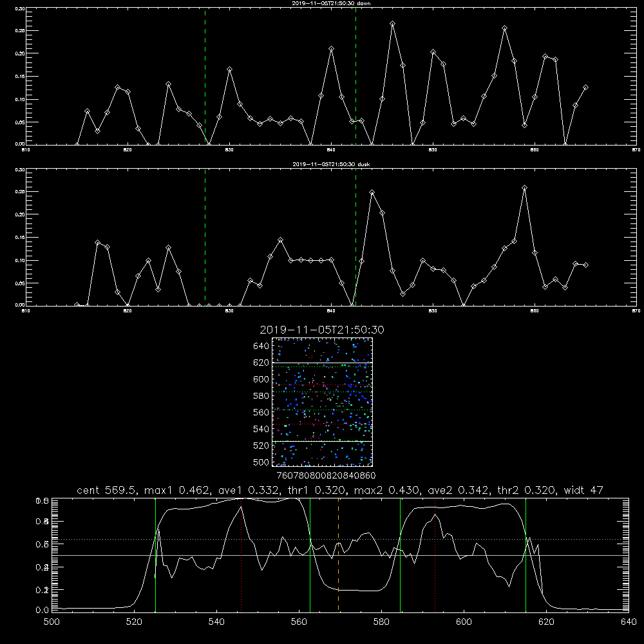Select the dawn plot diamond peak at x 830
Image resolution: width=644 pixels, height=644 pixels.
coord(230,70)
